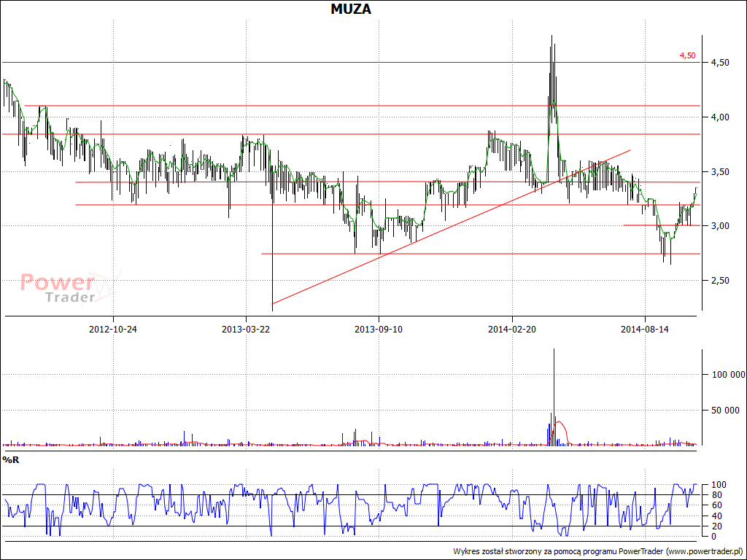This screenshot has width=747, height=560.
Task: Click the PowerTrader attribution footer text
Action: point(598,551)
